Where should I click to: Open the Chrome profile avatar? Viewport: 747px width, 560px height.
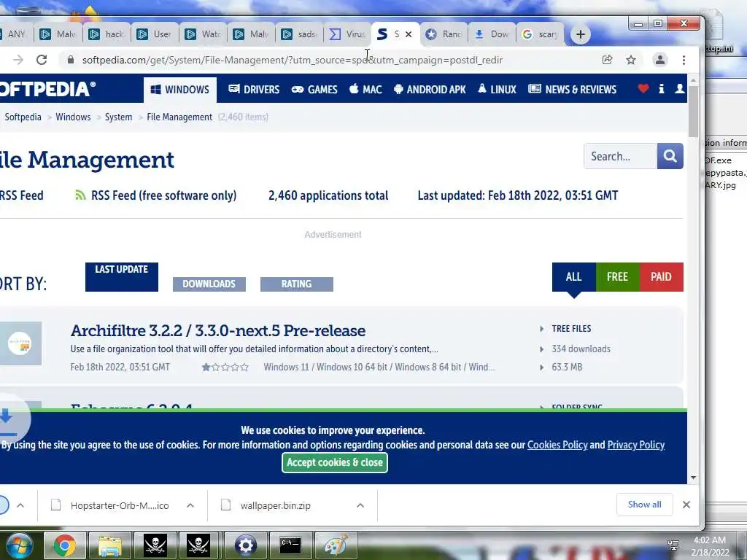[x=659, y=60]
